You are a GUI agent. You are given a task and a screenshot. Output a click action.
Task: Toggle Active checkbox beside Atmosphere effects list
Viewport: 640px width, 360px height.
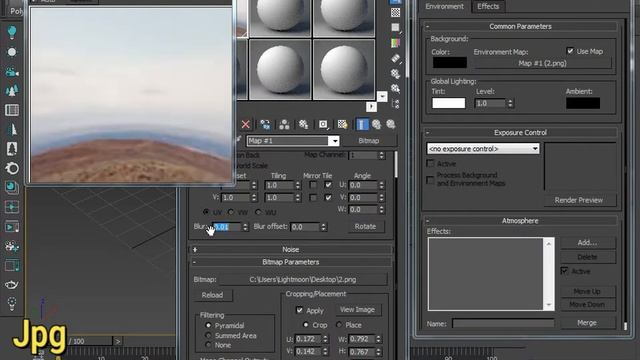click(564, 271)
